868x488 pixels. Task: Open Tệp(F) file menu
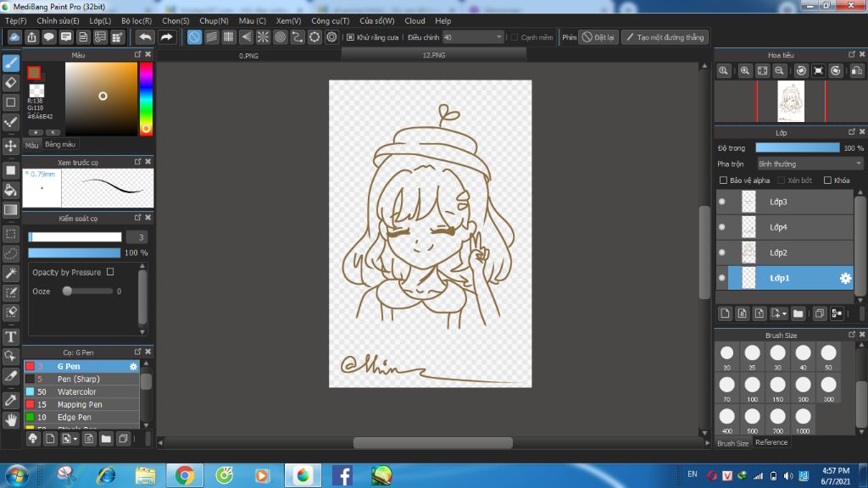click(x=16, y=20)
